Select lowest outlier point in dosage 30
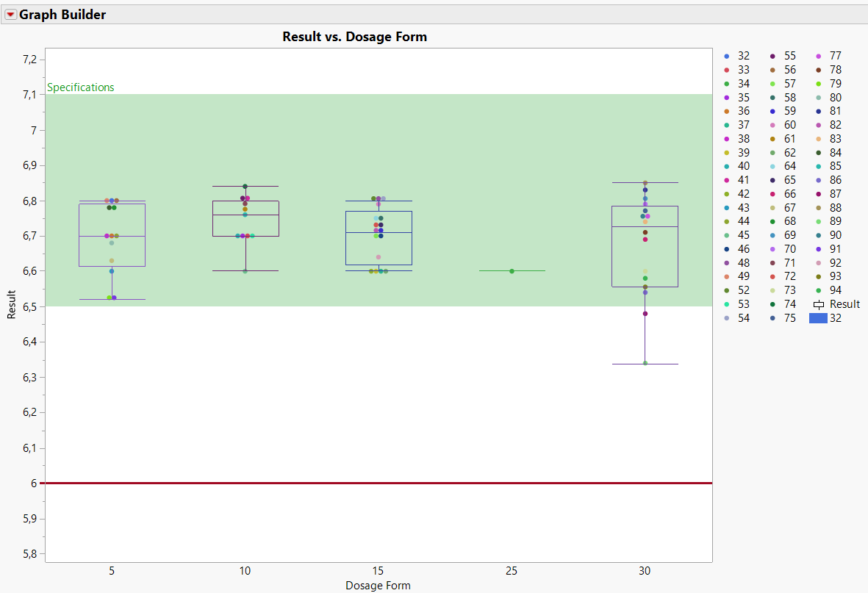Screen dimensions: 868x593 [x=645, y=363]
